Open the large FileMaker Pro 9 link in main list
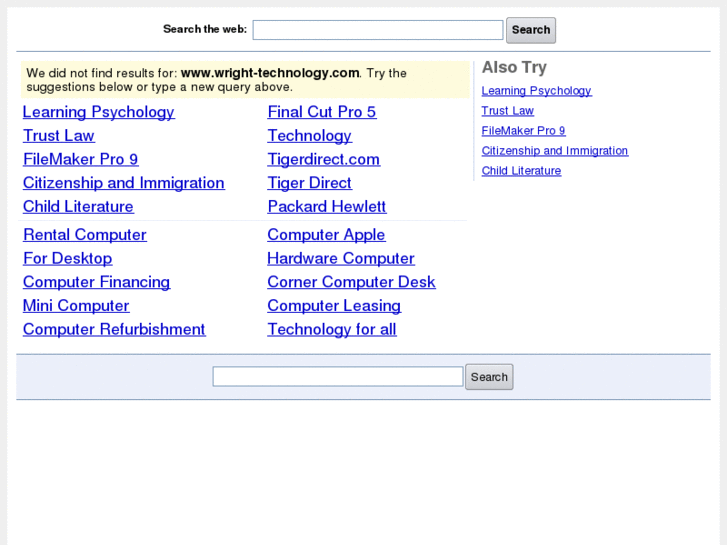 [x=81, y=159]
